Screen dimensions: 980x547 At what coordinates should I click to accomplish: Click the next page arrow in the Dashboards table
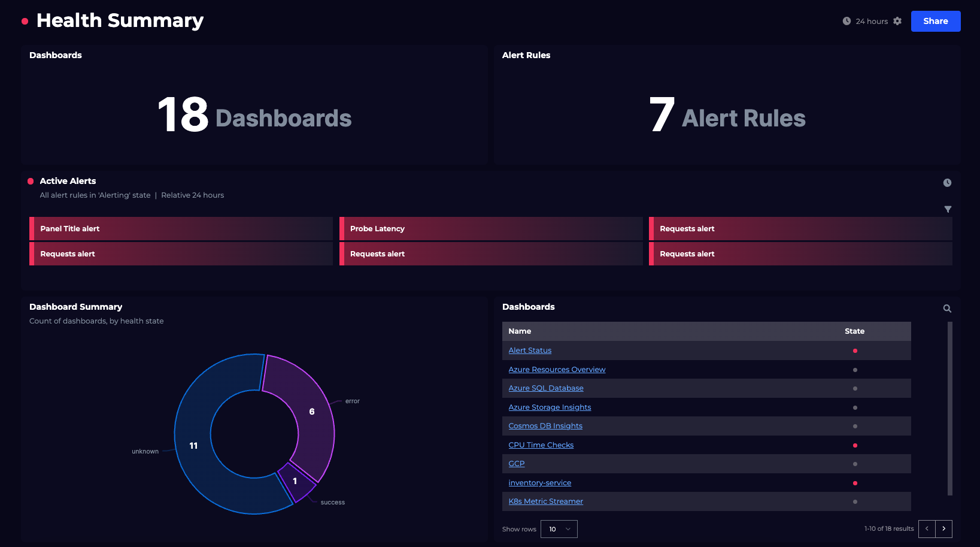click(944, 528)
